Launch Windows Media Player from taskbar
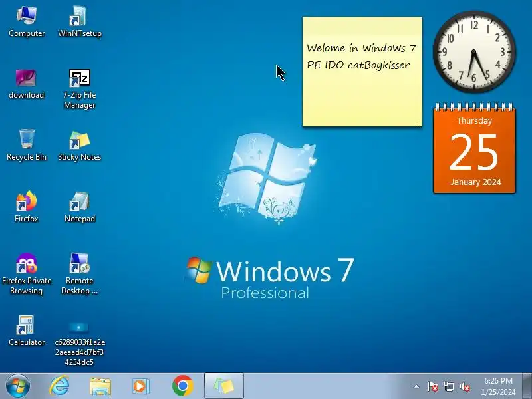Screen dimensions: 532x399 pyautogui.click(x=140, y=386)
